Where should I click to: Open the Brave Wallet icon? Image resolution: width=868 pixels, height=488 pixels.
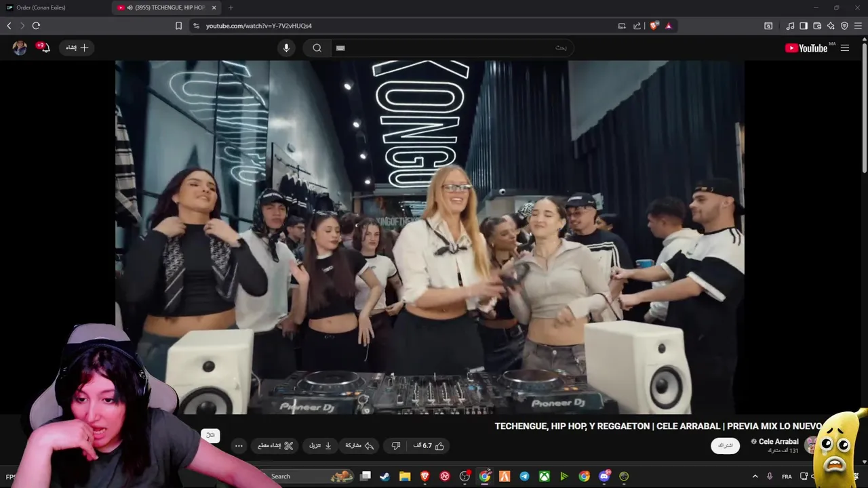click(817, 26)
